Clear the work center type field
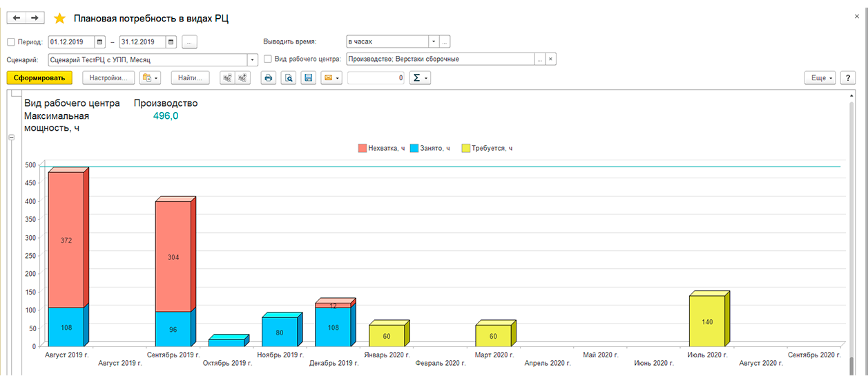 (x=551, y=59)
